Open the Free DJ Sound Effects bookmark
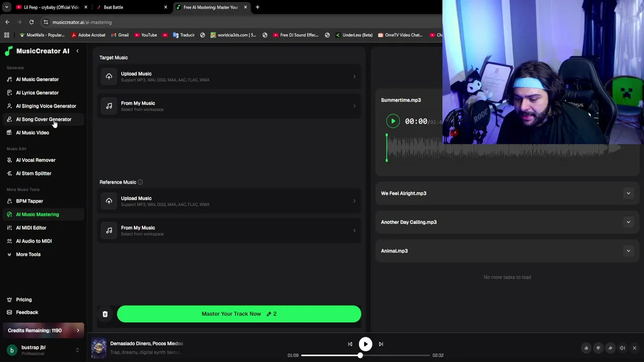The height and width of the screenshot is (362, 644). coord(296,35)
